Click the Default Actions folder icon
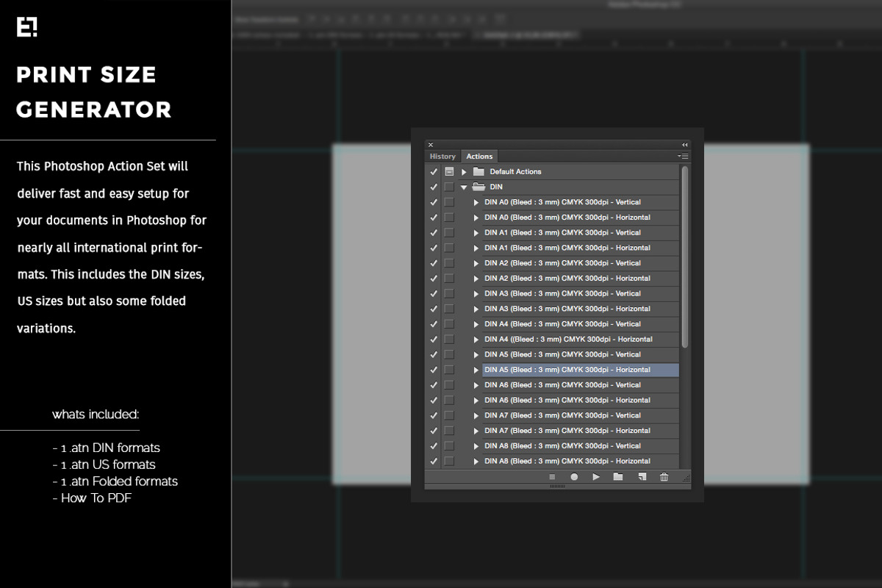Image resolution: width=882 pixels, height=588 pixels. coord(478,171)
